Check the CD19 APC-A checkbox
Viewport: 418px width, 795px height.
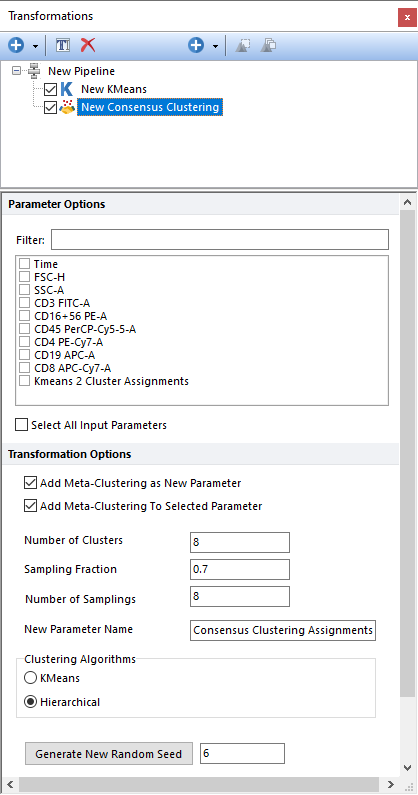[25, 355]
